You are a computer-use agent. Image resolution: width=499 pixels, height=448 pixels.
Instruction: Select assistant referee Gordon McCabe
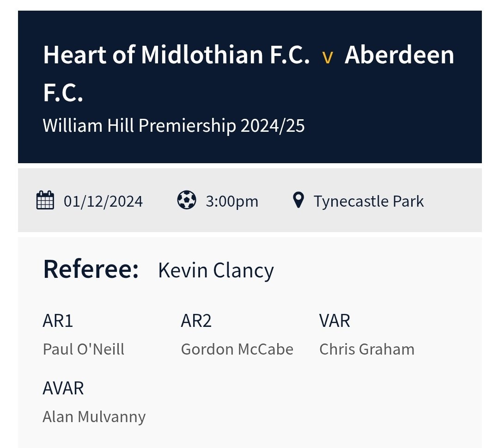[x=237, y=350]
